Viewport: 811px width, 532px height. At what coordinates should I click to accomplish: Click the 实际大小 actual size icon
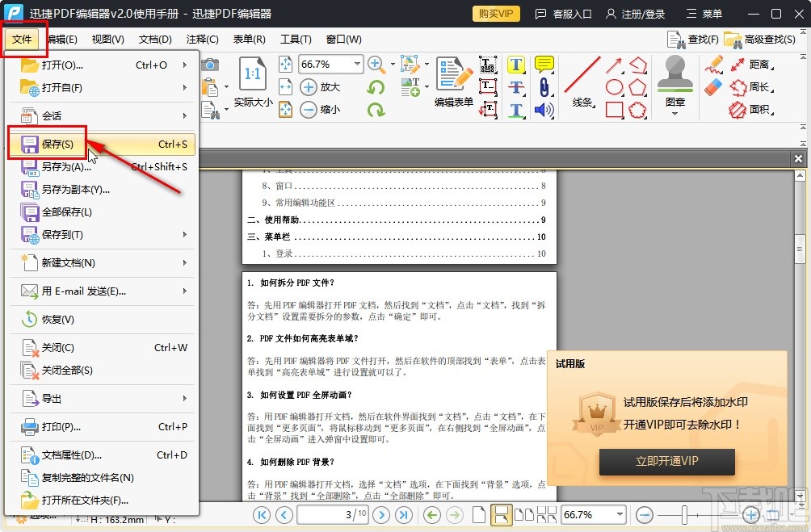253,81
